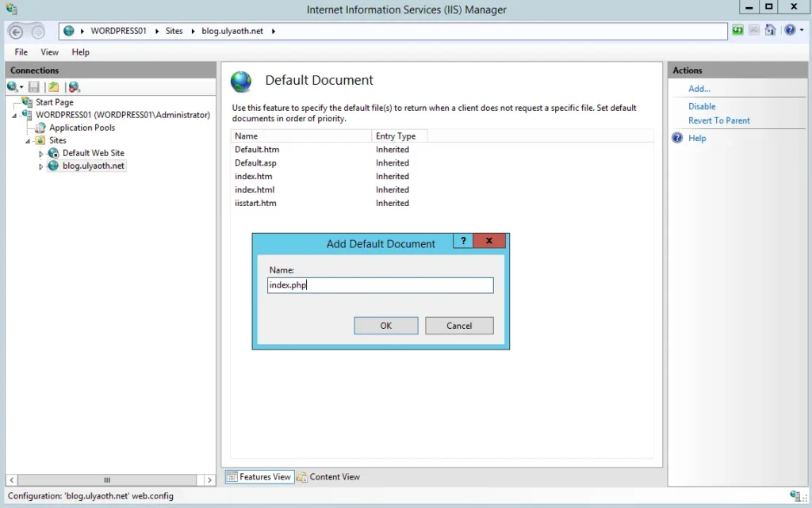Image resolution: width=812 pixels, height=508 pixels.
Task: Open the View menu
Action: click(49, 52)
